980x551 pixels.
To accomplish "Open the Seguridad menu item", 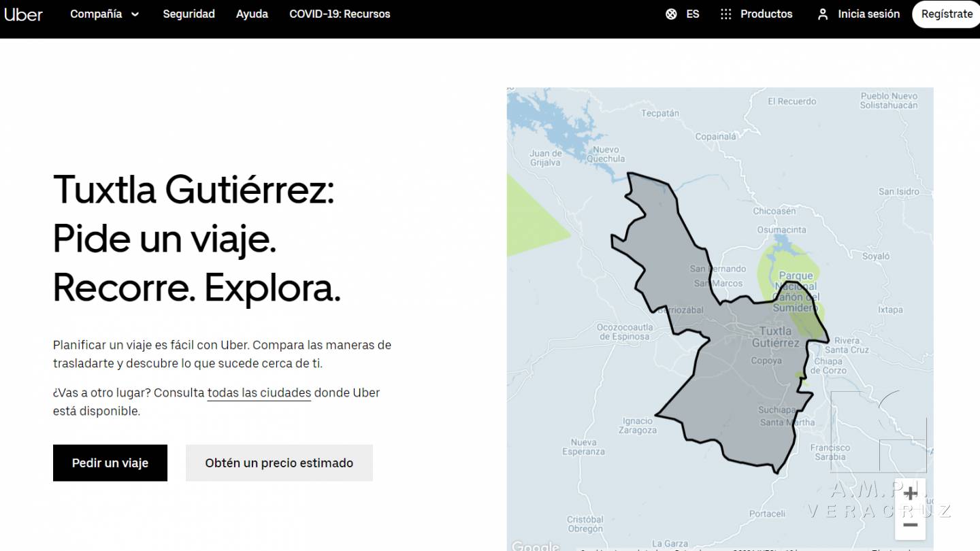I will (189, 14).
